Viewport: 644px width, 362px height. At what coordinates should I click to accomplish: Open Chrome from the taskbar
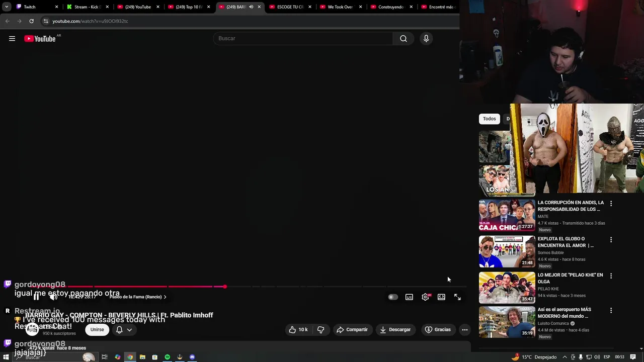click(130, 357)
